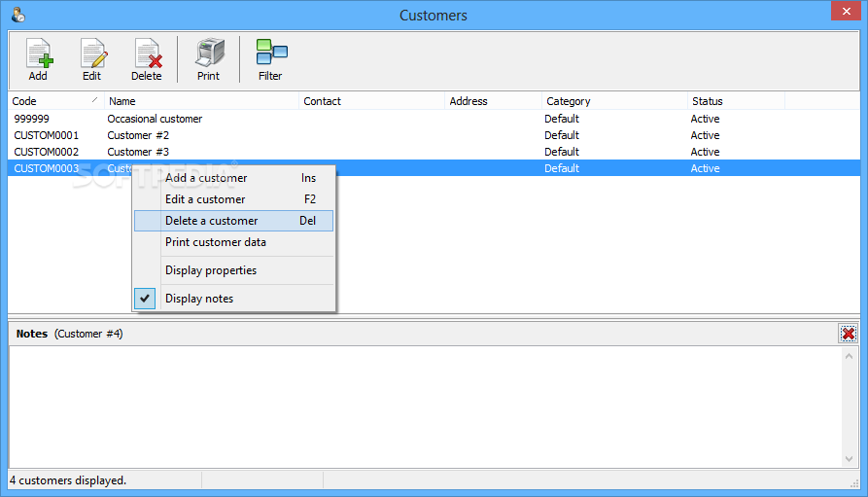
Task: Choose Edit a customer from context menu
Action: click(x=233, y=199)
